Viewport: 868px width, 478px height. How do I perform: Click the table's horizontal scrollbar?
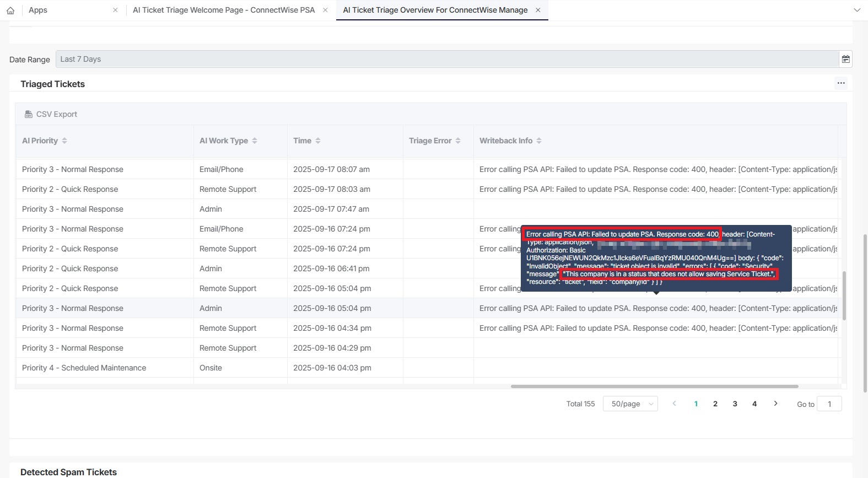pos(654,386)
